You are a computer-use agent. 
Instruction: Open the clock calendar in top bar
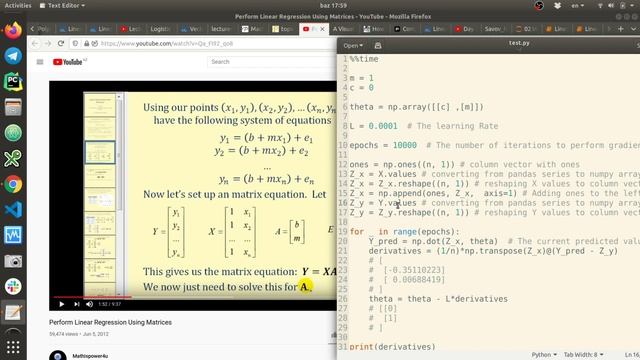click(x=333, y=5)
